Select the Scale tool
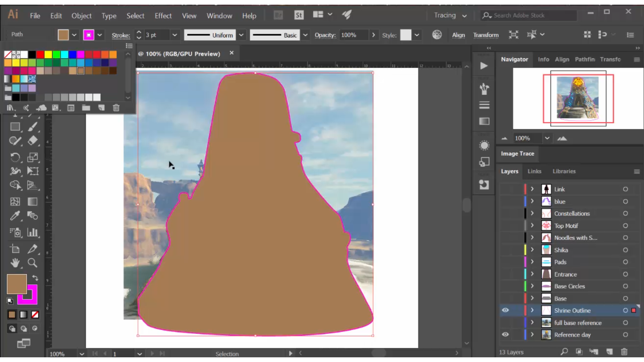The image size is (644, 362). (x=33, y=157)
